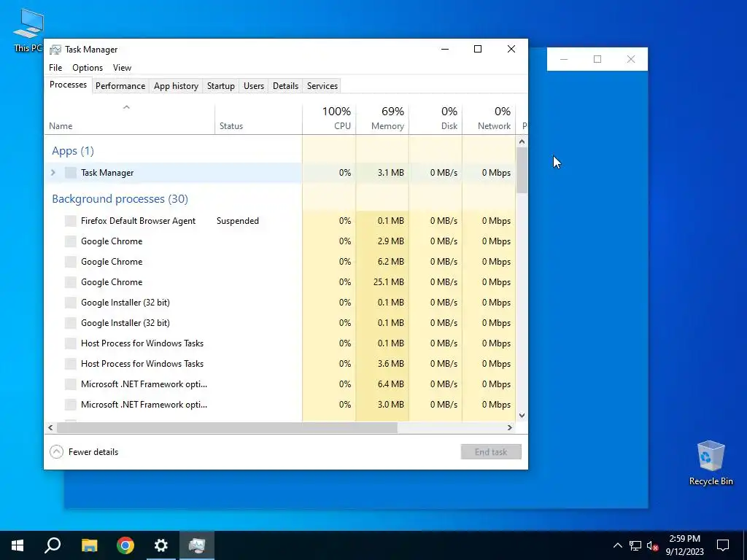This screenshot has width=747, height=560.
Task: Select the Processes tab
Action: tap(68, 85)
